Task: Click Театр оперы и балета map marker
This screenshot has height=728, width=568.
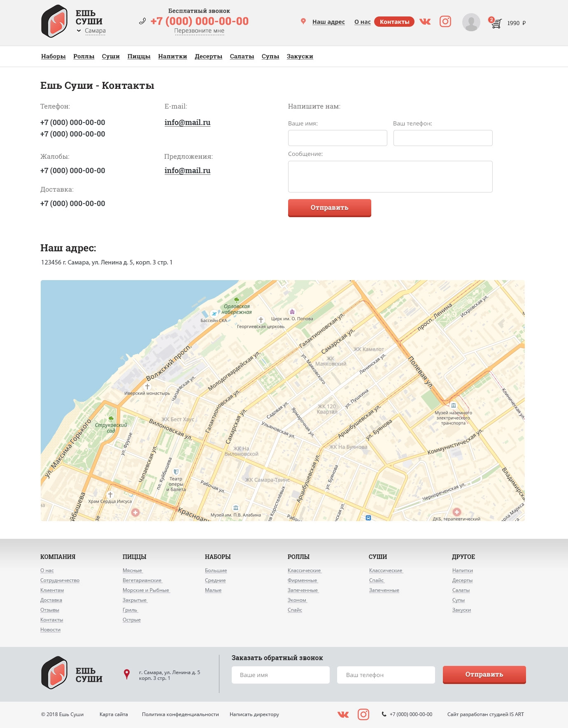Action: (x=176, y=472)
